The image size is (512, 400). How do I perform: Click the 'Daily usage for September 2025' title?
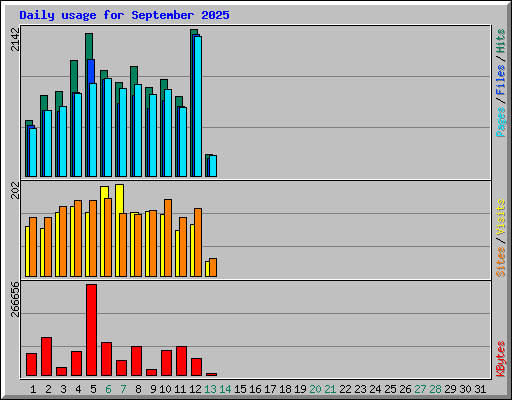(x=124, y=15)
